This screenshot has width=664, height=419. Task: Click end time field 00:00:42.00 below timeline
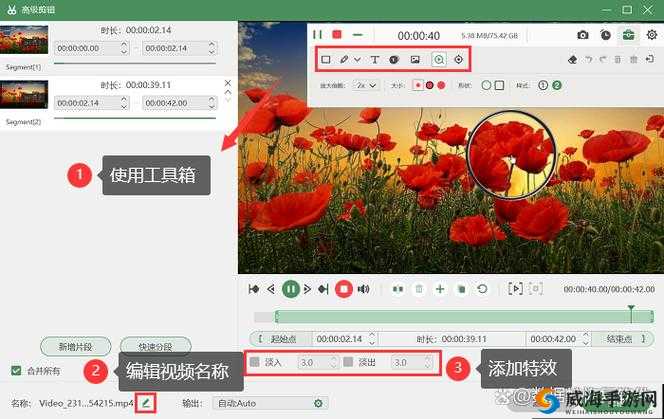pyautogui.click(x=553, y=339)
